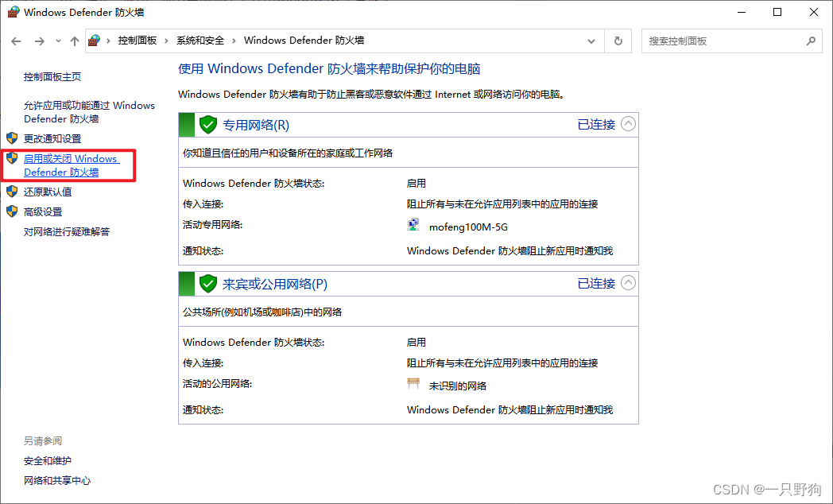The image size is (833, 504).
Task: Minimize the Windows Defender 防火墙 window
Action: pyautogui.click(x=741, y=12)
